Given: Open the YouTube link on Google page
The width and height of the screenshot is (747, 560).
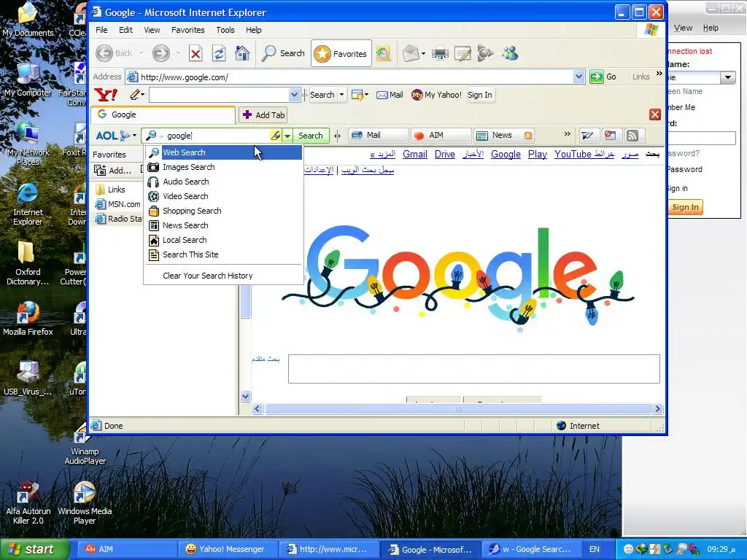Looking at the screenshot, I should [x=573, y=155].
